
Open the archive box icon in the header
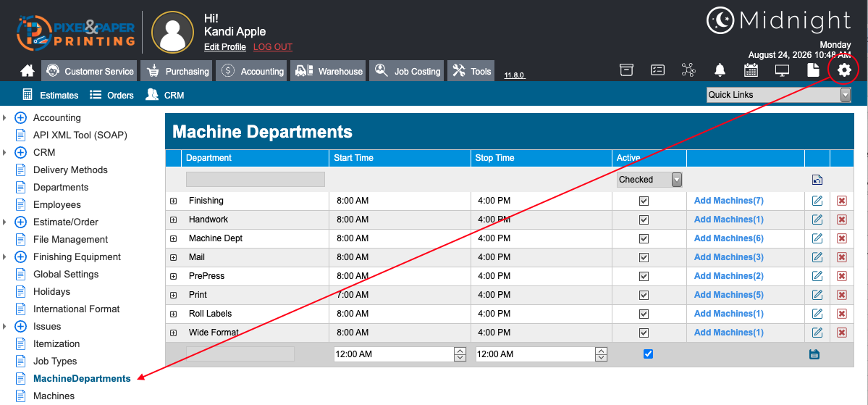pyautogui.click(x=626, y=70)
